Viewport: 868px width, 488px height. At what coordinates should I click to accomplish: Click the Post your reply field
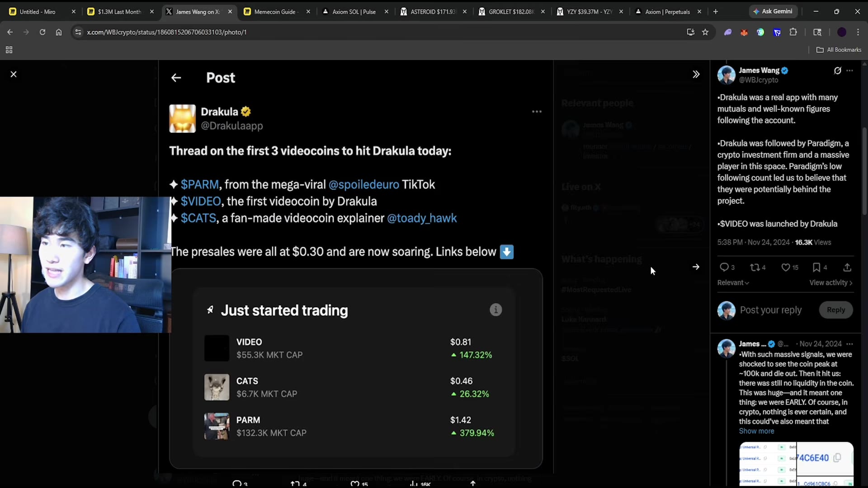(x=771, y=310)
